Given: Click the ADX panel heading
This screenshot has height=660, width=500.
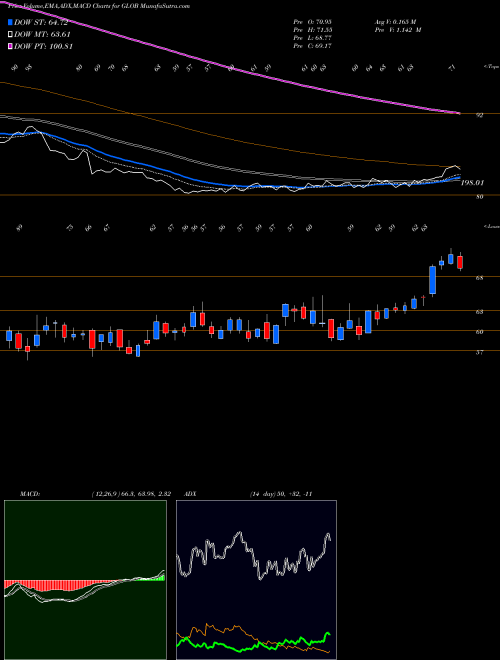Looking at the screenshot, I should 190,494.
